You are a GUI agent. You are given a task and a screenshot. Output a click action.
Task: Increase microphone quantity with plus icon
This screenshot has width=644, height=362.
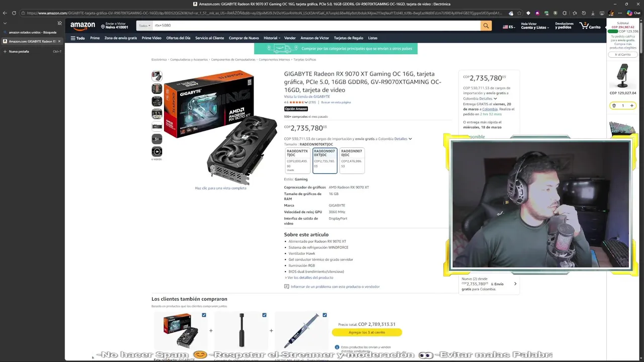[x=632, y=106]
